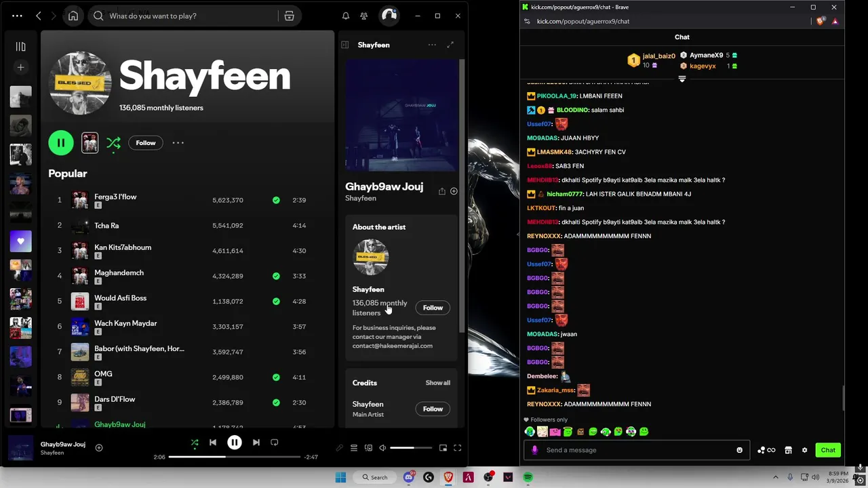The width and height of the screenshot is (868, 488).
Task: Expand Now Playing view to fullscreen
Action: (x=450, y=45)
